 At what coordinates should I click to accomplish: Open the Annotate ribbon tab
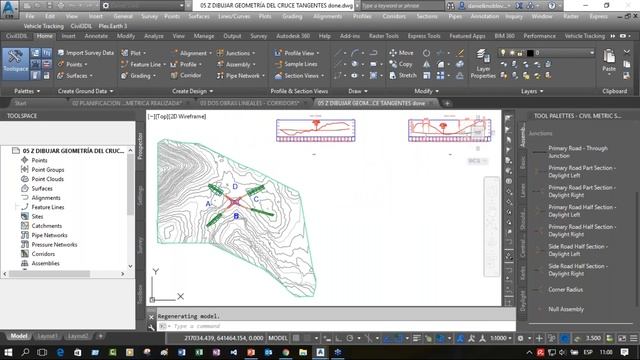pos(96,36)
